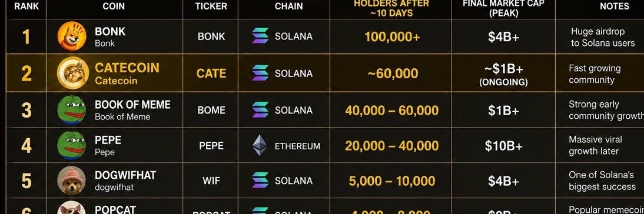Open the dogwifhat dog avatar
Screen dimensions: 644x214
(71, 180)
